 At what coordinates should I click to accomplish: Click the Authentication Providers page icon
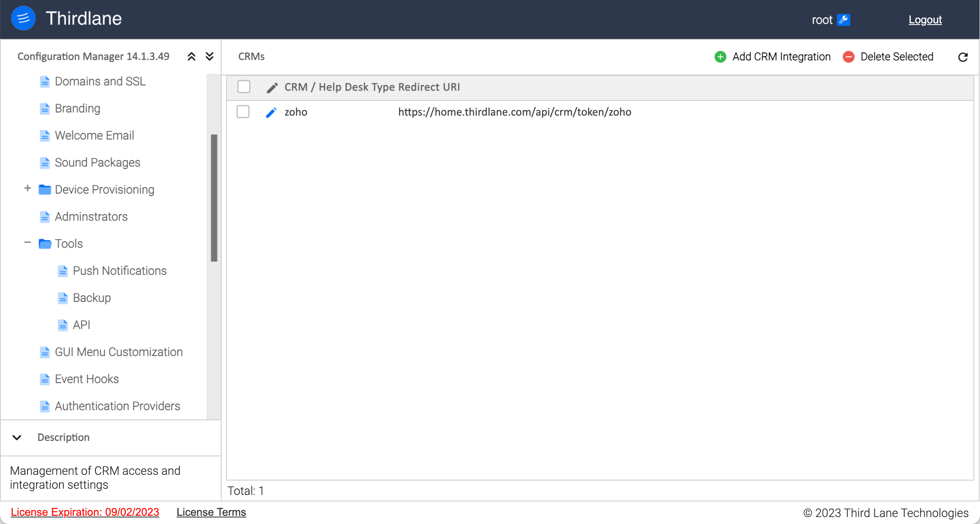point(45,406)
